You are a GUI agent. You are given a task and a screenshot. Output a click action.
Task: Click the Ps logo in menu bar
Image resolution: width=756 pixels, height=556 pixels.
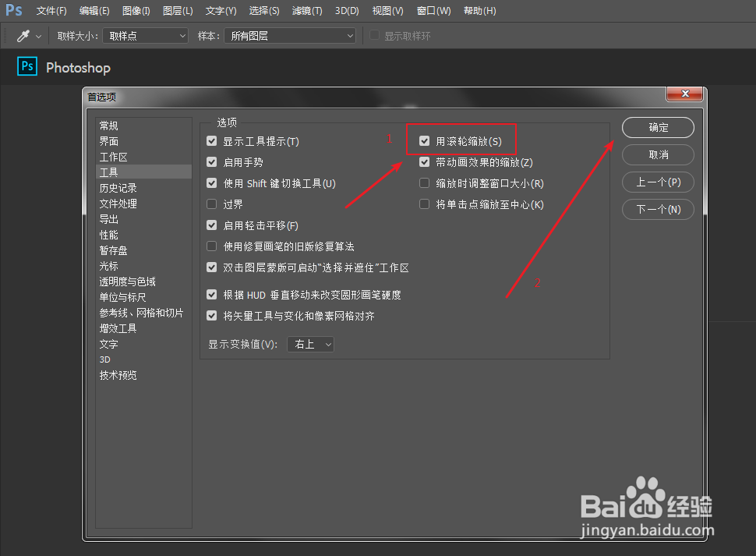pos(13,10)
